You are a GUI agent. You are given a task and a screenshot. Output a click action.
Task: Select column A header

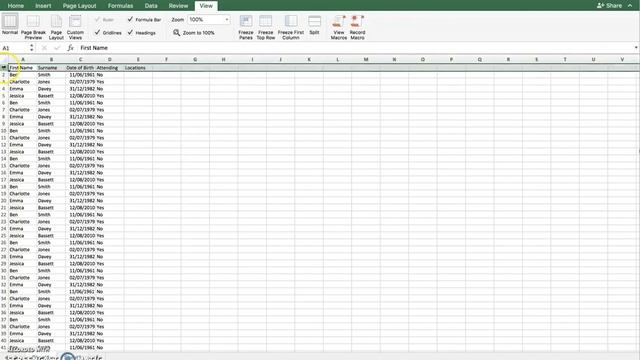[23, 60]
